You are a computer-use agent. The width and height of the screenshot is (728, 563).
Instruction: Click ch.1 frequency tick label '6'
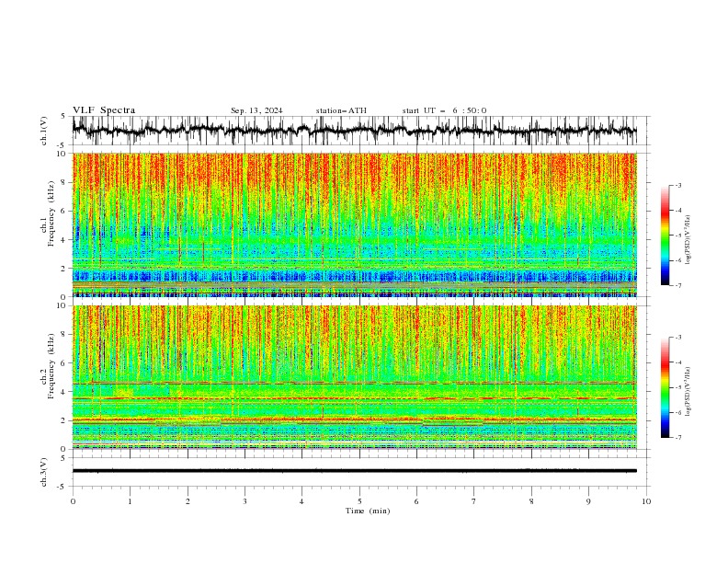[x=63, y=211]
